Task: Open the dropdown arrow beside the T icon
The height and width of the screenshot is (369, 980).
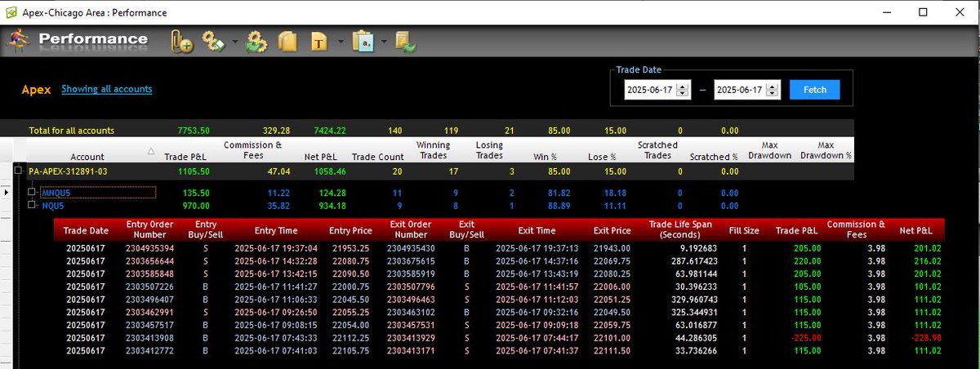Action: [x=340, y=42]
